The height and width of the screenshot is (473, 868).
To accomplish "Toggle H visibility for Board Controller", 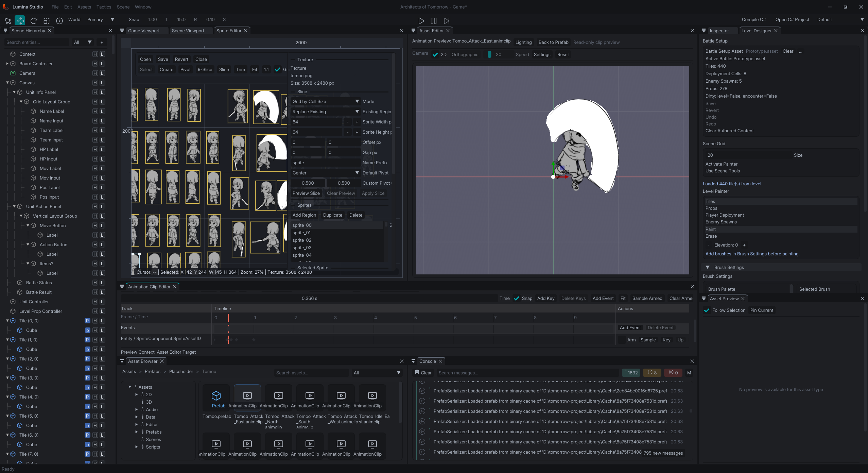I will coord(95,64).
